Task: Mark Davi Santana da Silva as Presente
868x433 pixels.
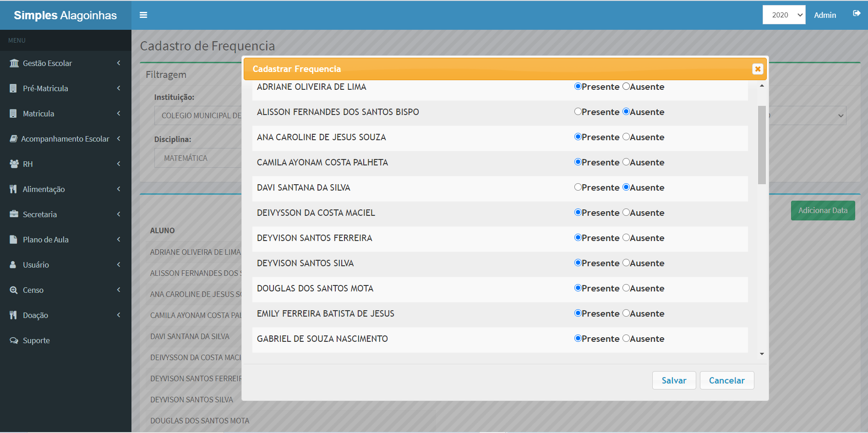Action: pyautogui.click(x=578, y=187)
